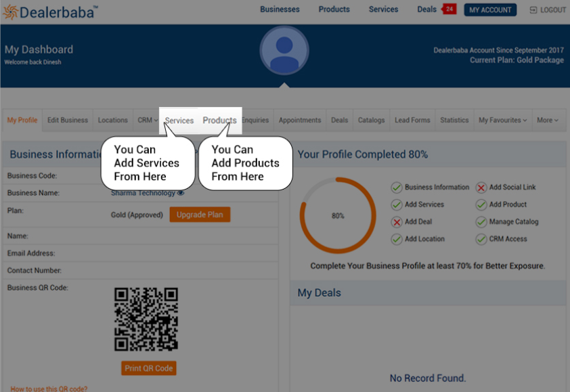Open the Appointments tab
The width and height of the screenshot is (570, 392).
tap(300, 120)
